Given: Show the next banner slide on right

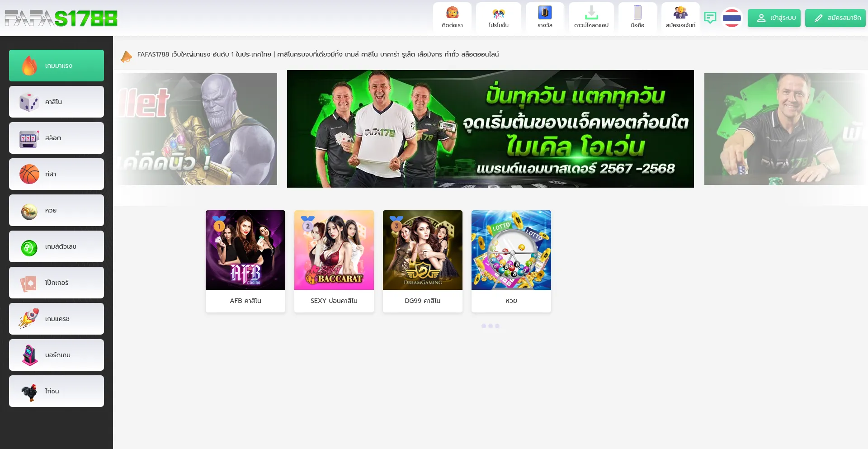Looking at the screenshot, I should (786, 129).
